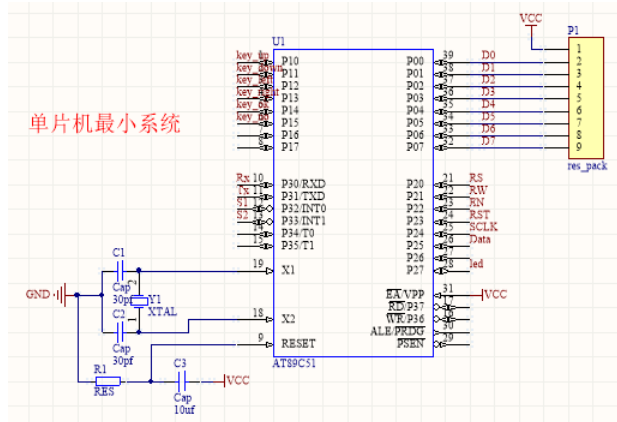
Task: Select the Y1 crystal symbol
Action: (x=139, y=302)
